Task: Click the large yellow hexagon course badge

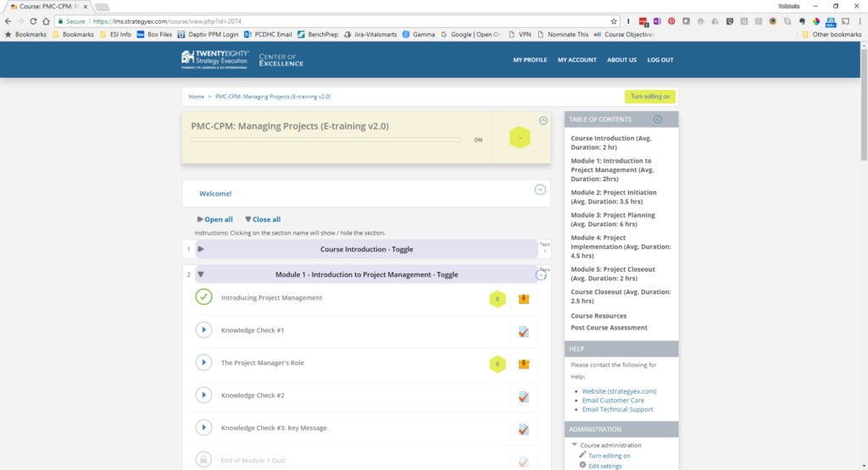Action: (x=520, y=138)
